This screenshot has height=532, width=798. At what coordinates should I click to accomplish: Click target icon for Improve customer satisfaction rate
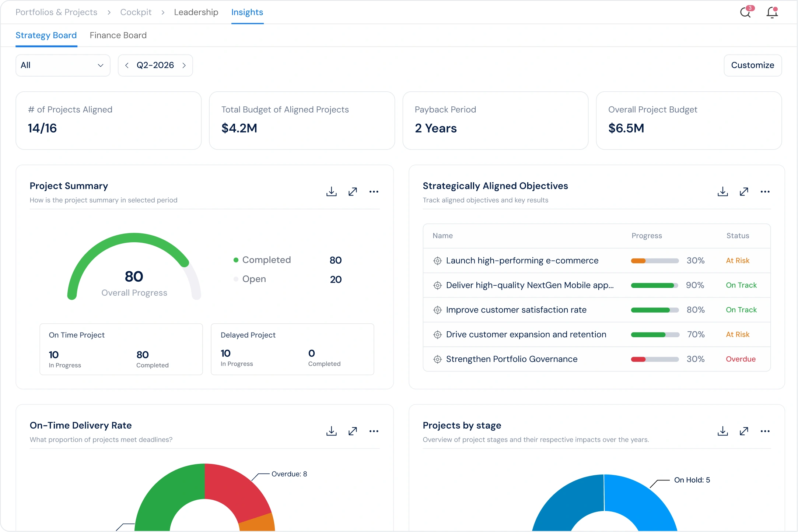437,310
